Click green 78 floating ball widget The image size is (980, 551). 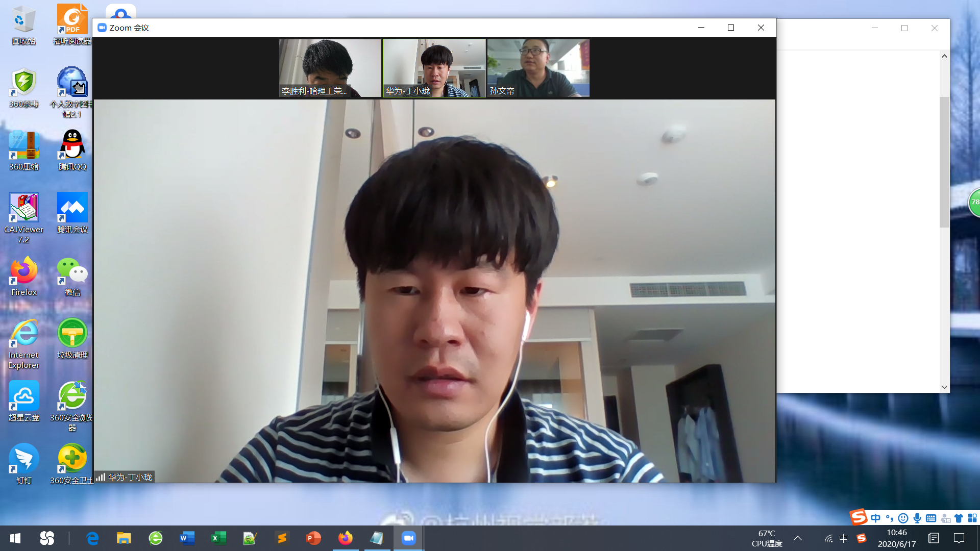(x=974, y=203)
